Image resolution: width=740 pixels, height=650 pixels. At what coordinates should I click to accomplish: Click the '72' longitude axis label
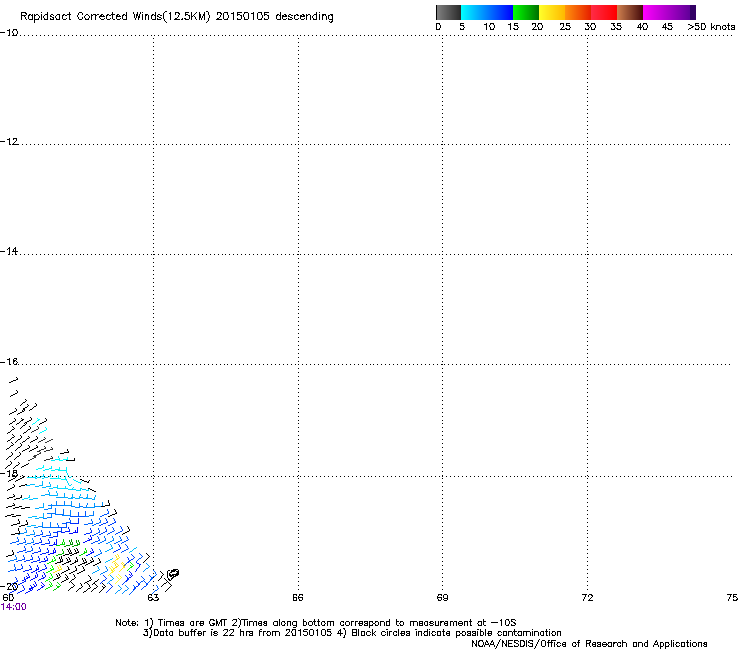pos(587,598)
